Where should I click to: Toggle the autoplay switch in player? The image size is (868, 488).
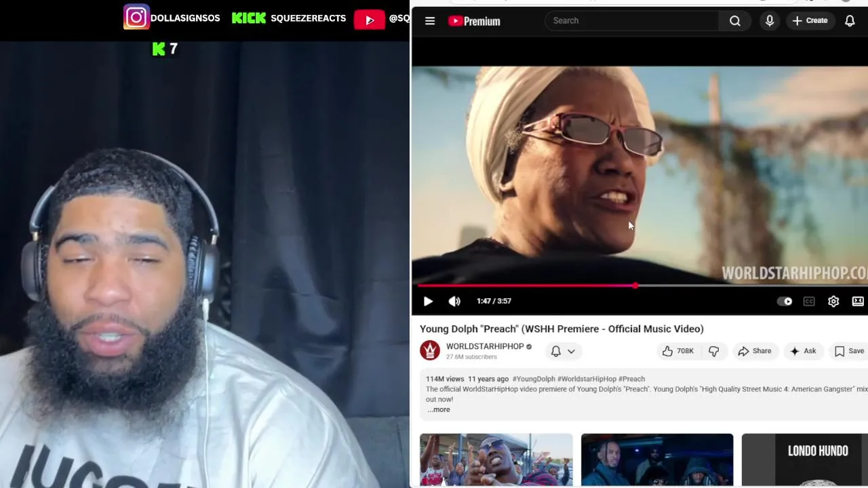(785, 301)
